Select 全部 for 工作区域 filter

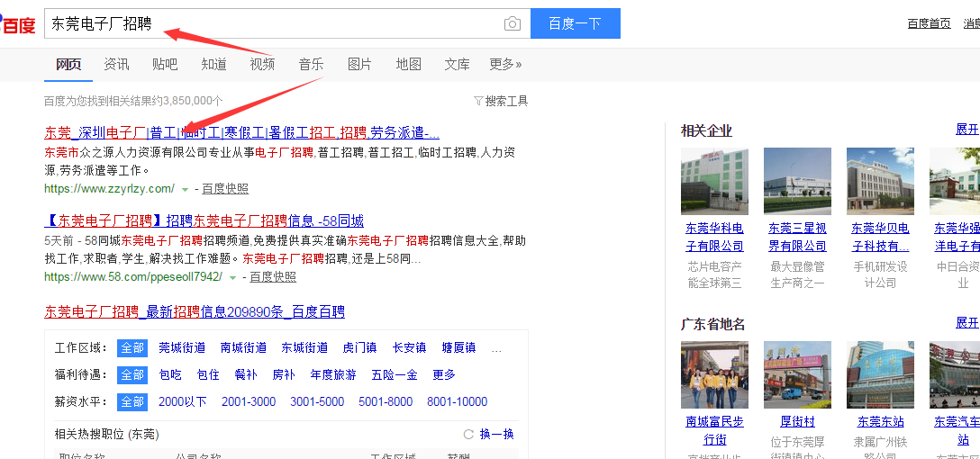point(132,347)
